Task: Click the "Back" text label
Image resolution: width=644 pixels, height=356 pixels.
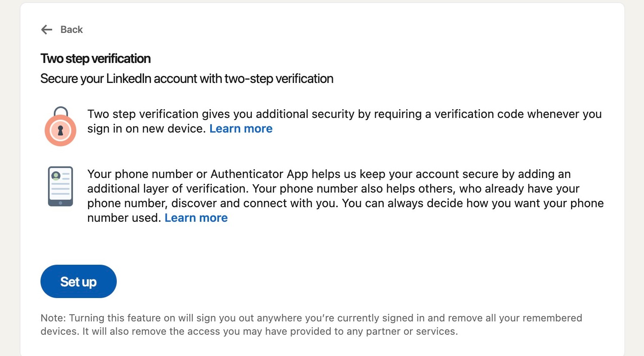Action: click(x=72, y=30)
